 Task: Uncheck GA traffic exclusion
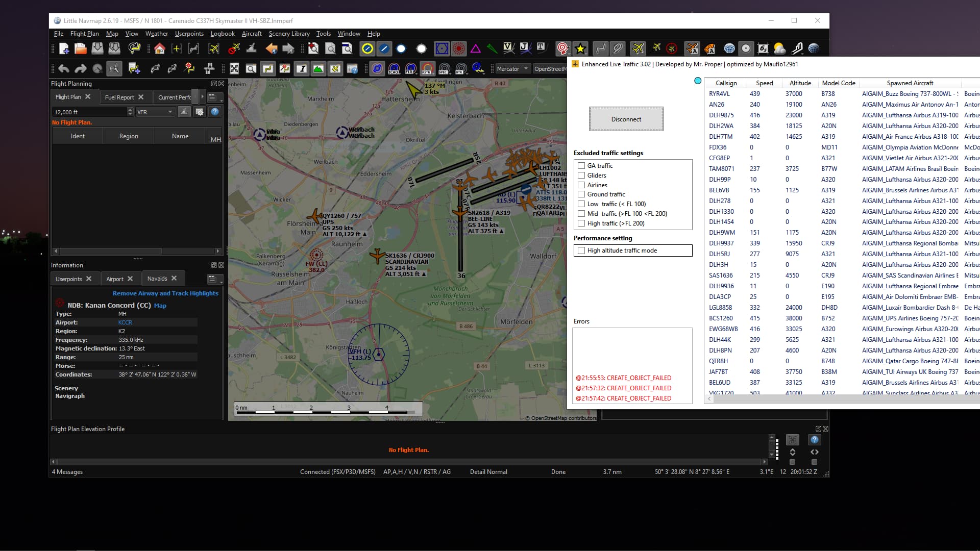[582, 165]
